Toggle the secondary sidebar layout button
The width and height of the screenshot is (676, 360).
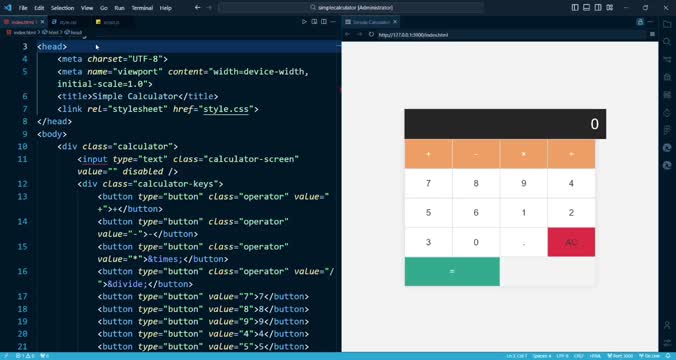[598, 8]
